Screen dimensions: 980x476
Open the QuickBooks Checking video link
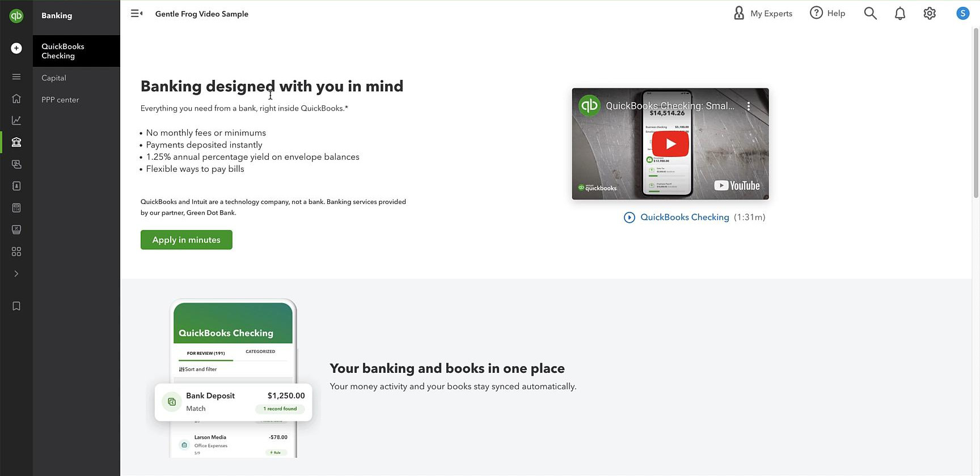tap(685, 217)
